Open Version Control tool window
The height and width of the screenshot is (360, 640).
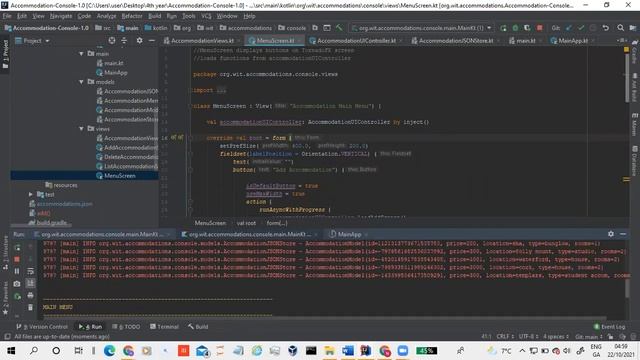(42, 327)
